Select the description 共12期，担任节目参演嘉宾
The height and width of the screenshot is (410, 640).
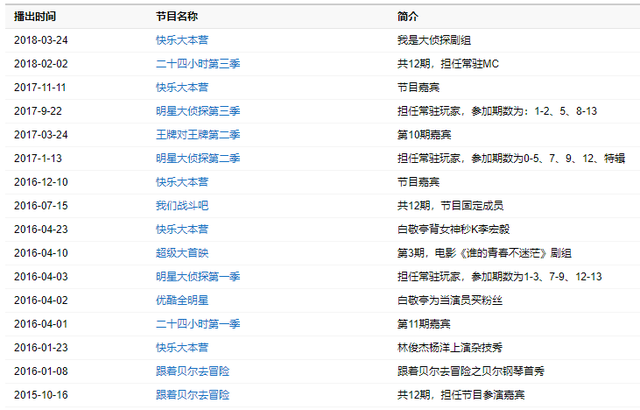[x=461, y=395]
